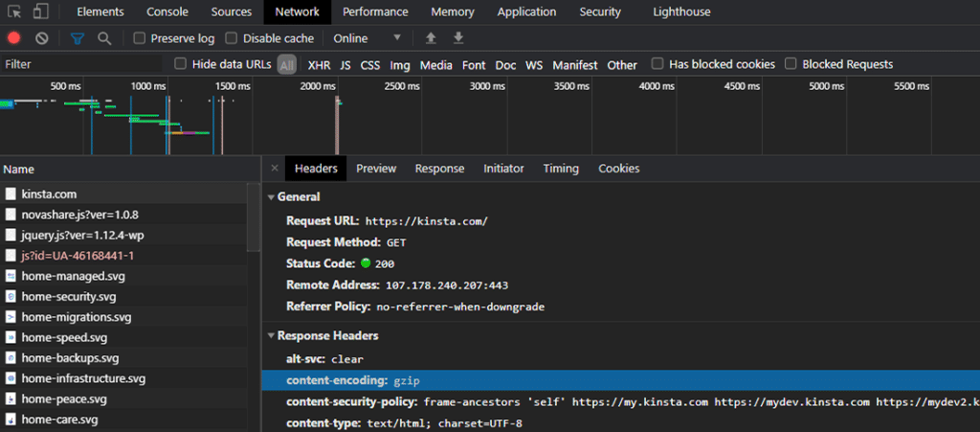The height and width of the screenshot is (432, 980).
Task: Click the 2000 ms timeline overview marker
Action: coord(317,86)
